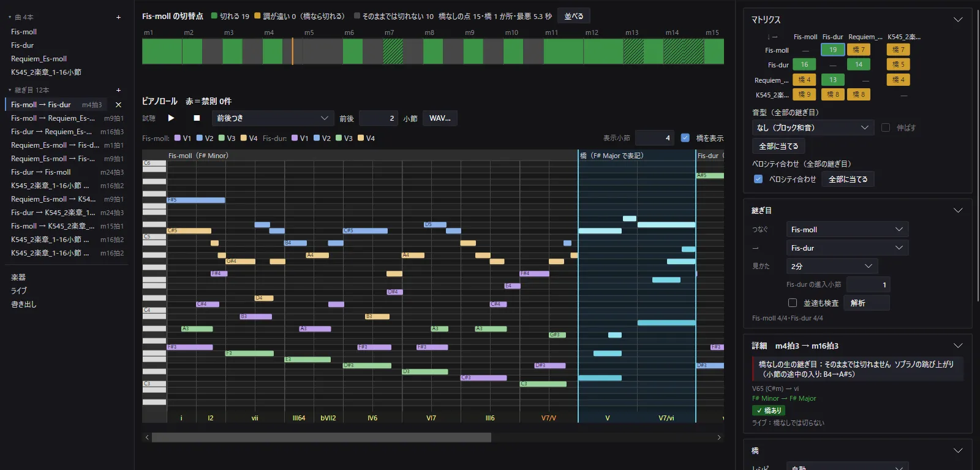Toggle Fis-dur V4 voice color swatch
The image size is (980, 470).
click(x=361, y=138)
